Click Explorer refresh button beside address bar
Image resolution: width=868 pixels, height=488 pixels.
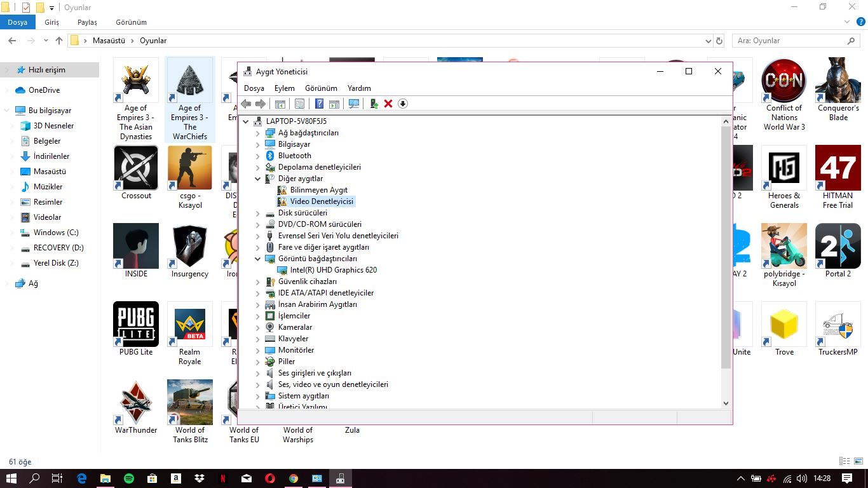(719, 41)
